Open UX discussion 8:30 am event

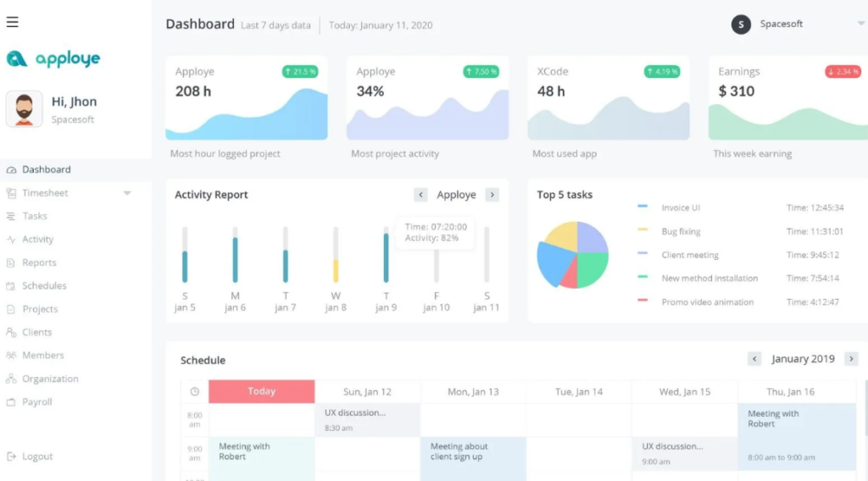coord(367,420)
